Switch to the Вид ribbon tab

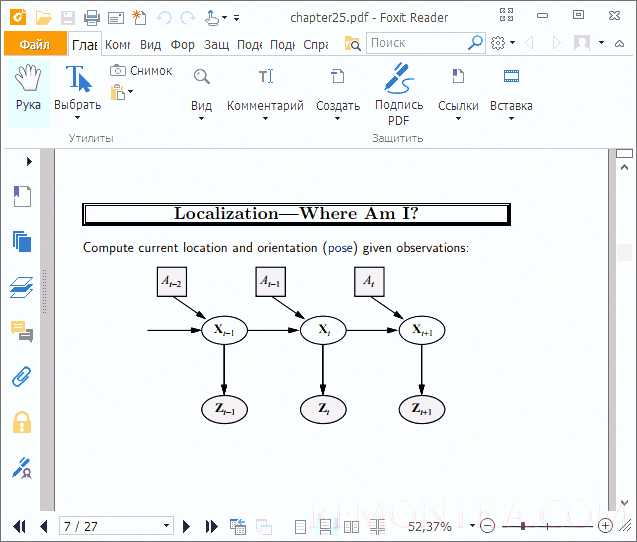150,44
